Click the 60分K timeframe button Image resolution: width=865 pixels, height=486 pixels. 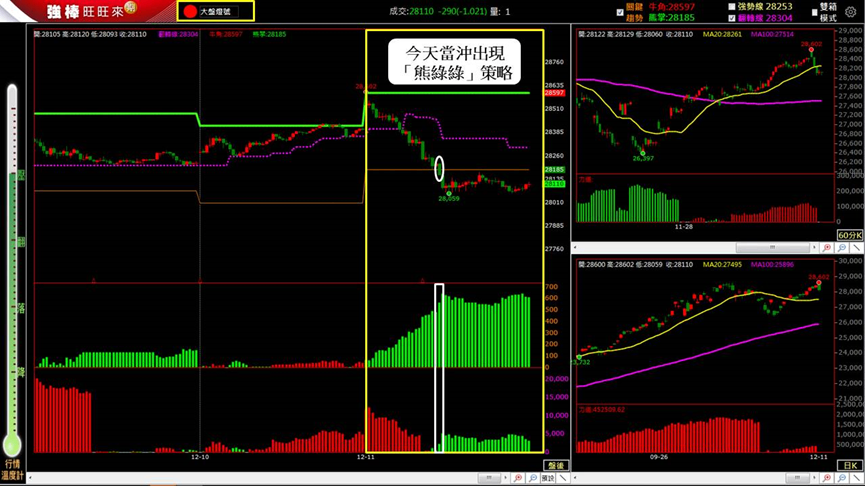coord(850,236)
